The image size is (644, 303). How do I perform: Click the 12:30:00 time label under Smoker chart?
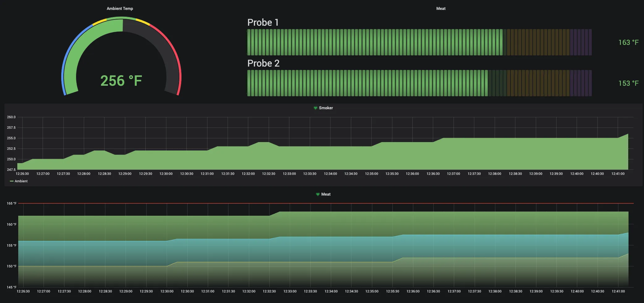coord(166,174)
